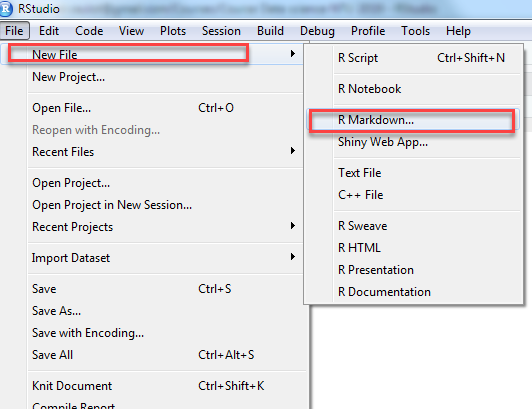
Task: Open the New File submenu
Action: point(151,54)
